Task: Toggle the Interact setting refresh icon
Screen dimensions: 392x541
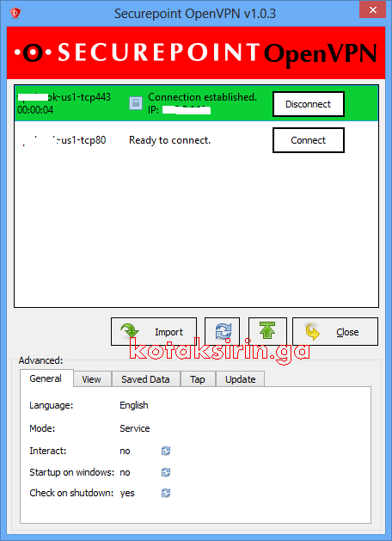Action: click(x=166, y=451)
